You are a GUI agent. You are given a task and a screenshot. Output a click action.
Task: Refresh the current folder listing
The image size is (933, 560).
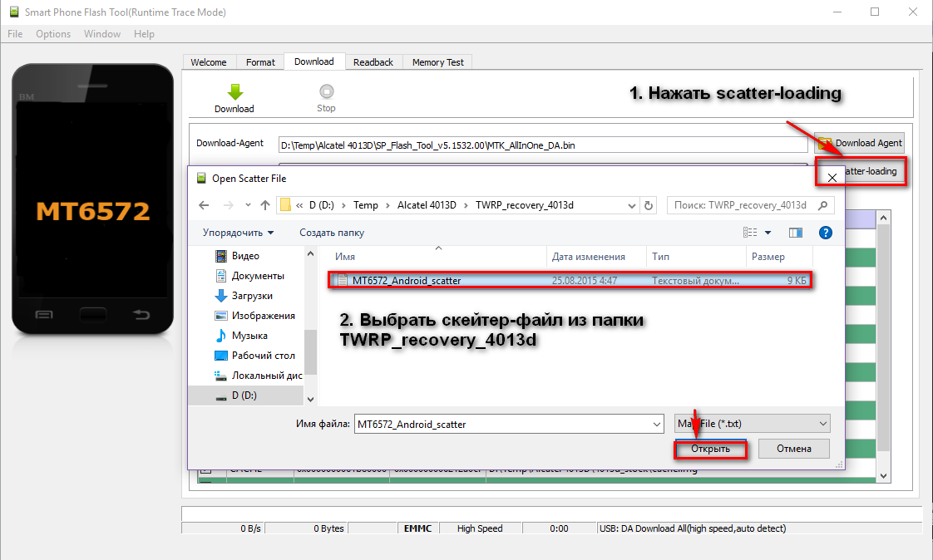(649, 205)
